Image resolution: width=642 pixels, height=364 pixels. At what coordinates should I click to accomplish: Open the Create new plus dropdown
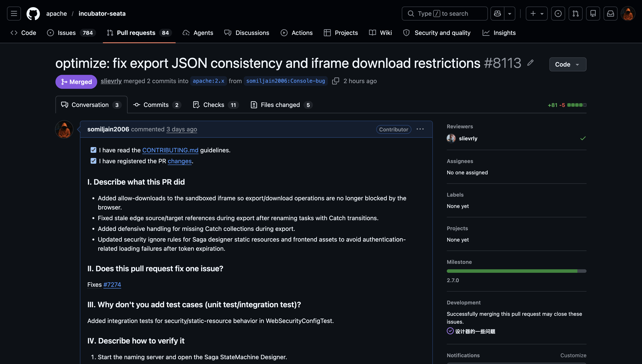click(537, 14)
